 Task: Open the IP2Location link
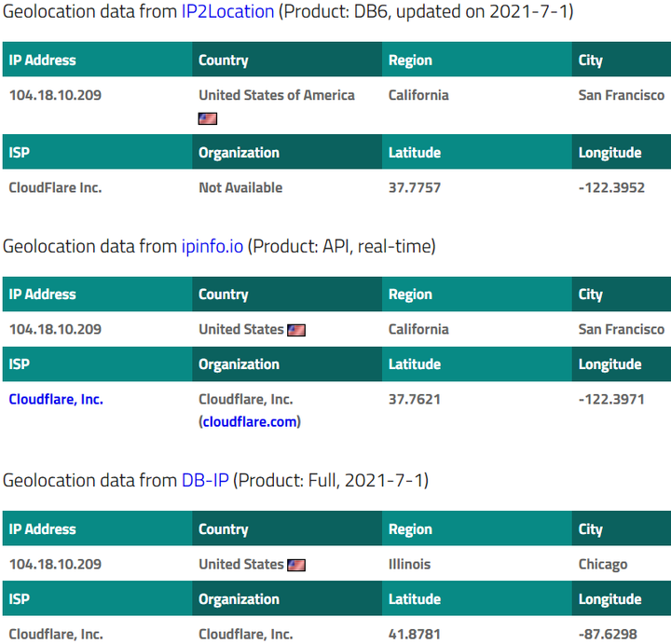tap(227, 11)
